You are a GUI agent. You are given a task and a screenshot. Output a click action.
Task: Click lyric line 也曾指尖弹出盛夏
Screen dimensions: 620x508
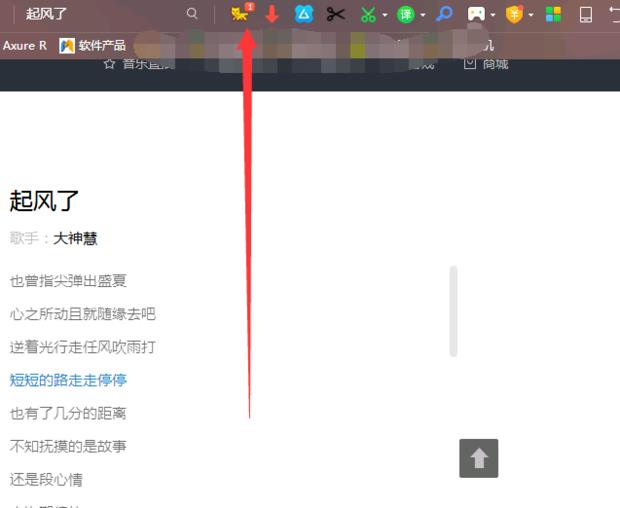pyautogui.click(x=68, y=281)
